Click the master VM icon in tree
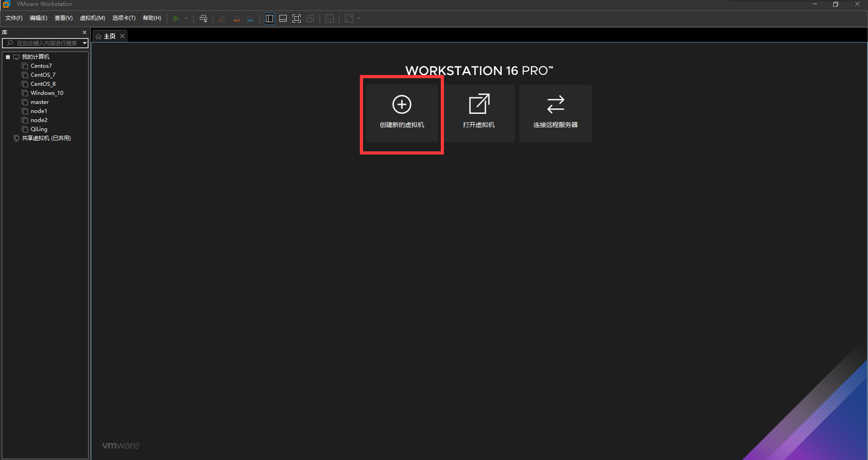The height and width of the screenshot is (460, 868). tap(25, 102)
